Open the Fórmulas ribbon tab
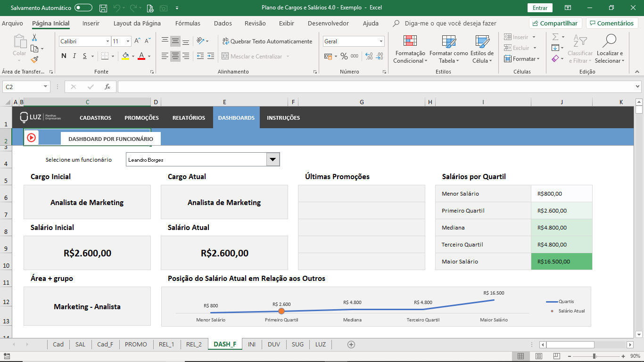Screen dimensions: 644x362 click(x=187, y=23)
